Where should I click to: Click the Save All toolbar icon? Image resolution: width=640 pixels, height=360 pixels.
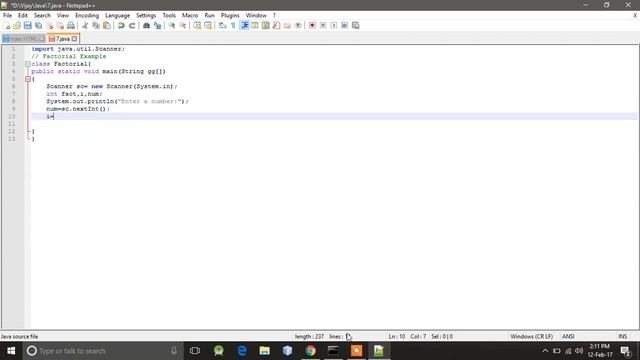[38, 25]
